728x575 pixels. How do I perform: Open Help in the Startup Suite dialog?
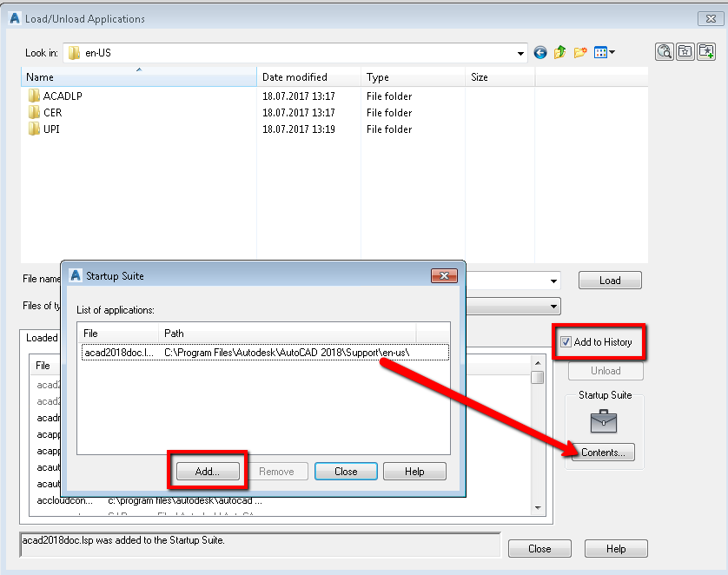click(414, 472)
